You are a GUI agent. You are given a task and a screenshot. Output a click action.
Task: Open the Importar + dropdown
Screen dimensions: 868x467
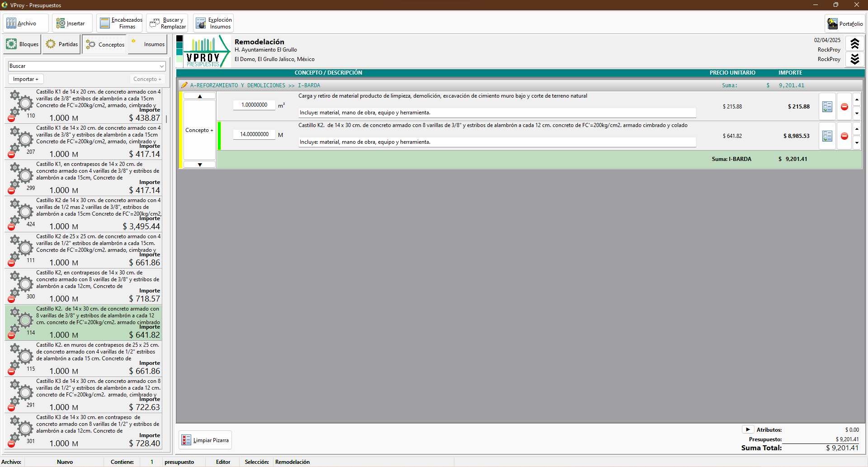(x=26, y=79)
